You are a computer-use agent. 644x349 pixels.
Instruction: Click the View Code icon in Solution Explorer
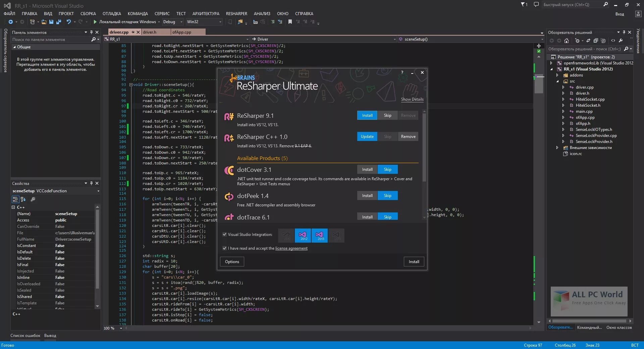click(613, 41)
